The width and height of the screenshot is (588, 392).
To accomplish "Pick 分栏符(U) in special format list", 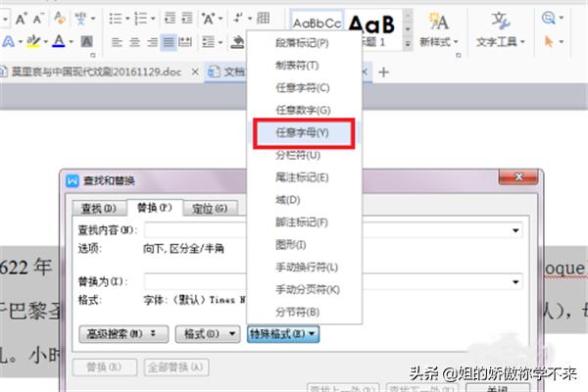I will (x=304, y=155).
